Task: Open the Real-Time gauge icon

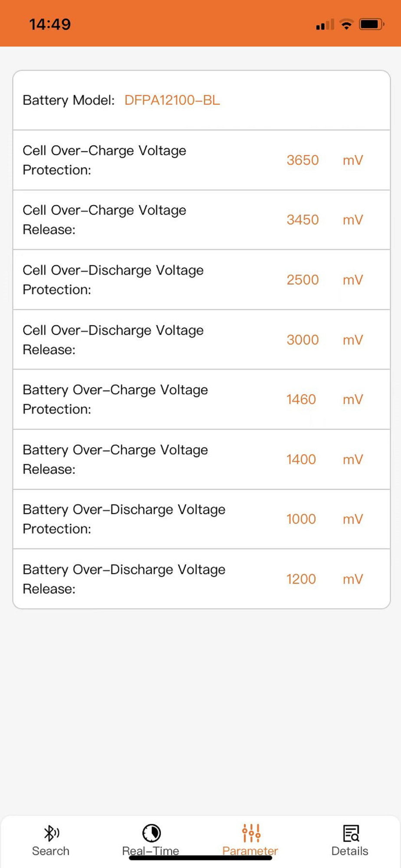Action: click(x=151, y=832)
